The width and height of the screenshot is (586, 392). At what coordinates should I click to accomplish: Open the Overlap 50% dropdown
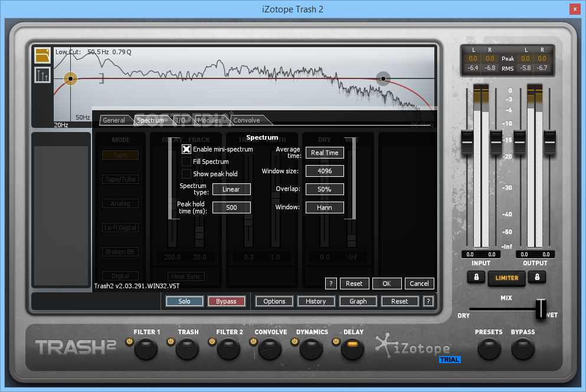[325, 189]
